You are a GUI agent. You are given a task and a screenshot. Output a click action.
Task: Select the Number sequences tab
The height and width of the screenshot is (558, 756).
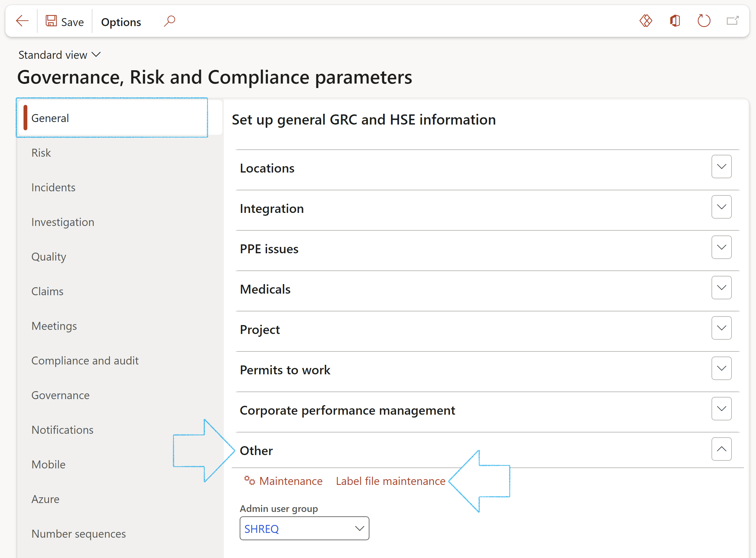pos(79,534)
